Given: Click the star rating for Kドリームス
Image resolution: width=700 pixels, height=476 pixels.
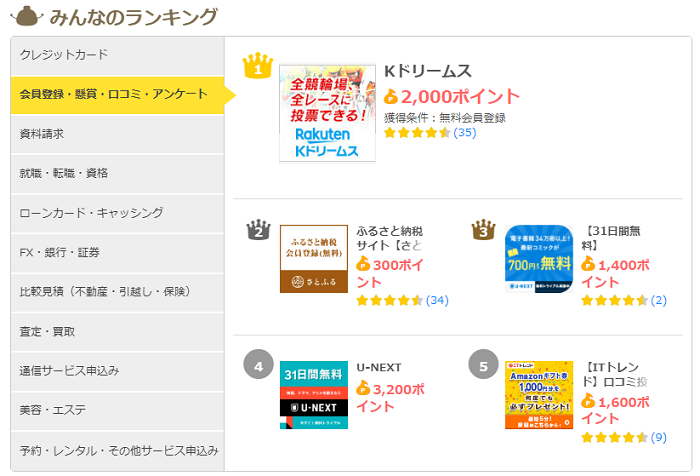Looking at the screenshot, I should (x=417, y=133).
